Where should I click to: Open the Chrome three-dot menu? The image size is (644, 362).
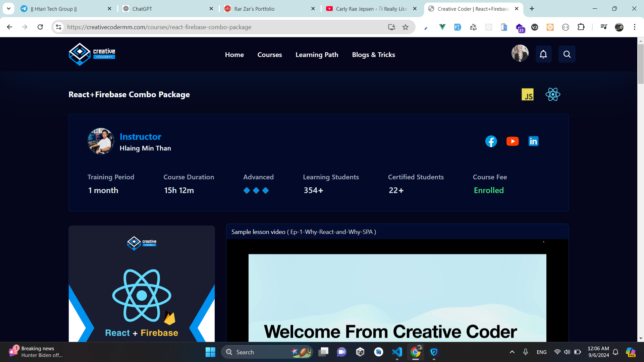pos(635,27)
